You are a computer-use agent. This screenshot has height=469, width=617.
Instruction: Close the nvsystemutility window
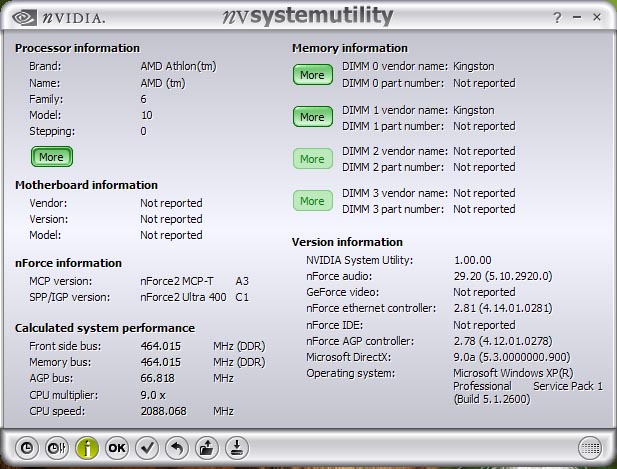pos(597,17)
